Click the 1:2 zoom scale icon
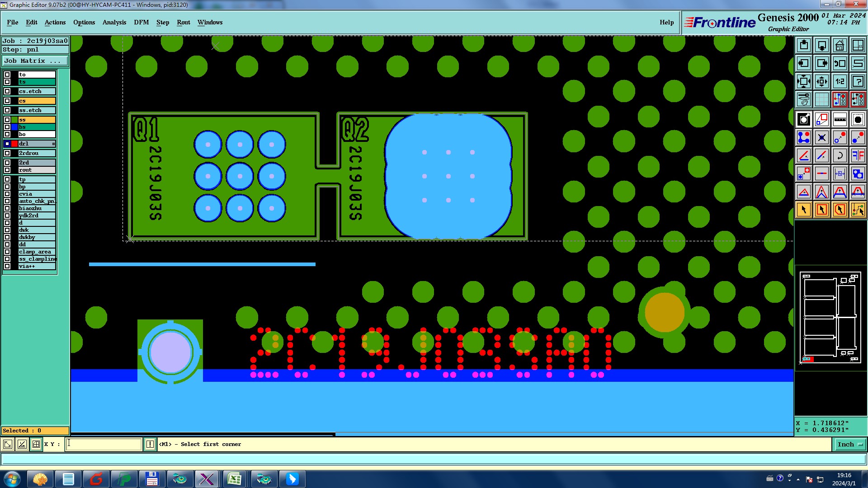Screen dimensions: 868x488 [x=840, y=81]
